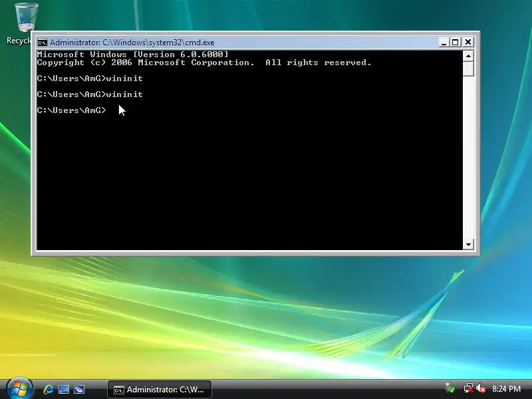
Task: Open the cmd window system menu icon
Action: (x=43, y=43)
